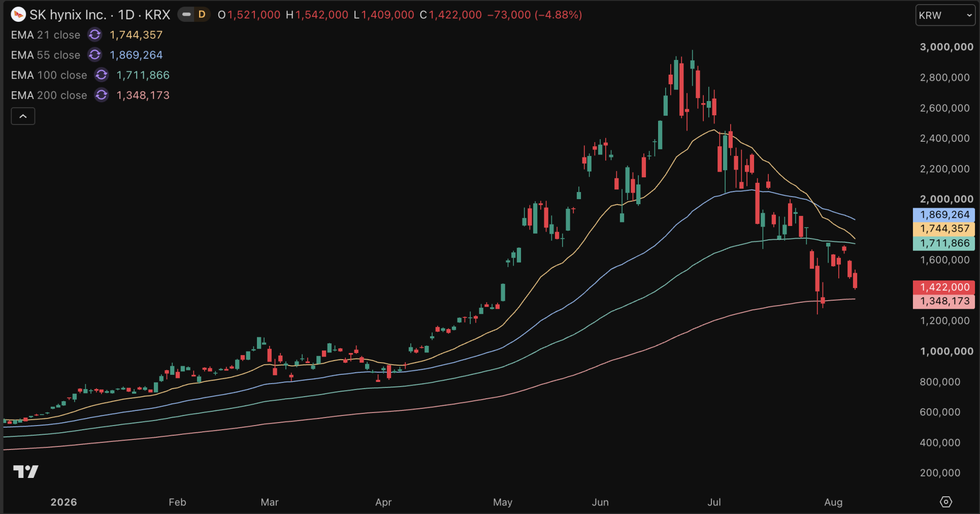Click the red 1,422,000 last price label
The height and width of the screenshot is (514, 980).
(x=944, y=287)
